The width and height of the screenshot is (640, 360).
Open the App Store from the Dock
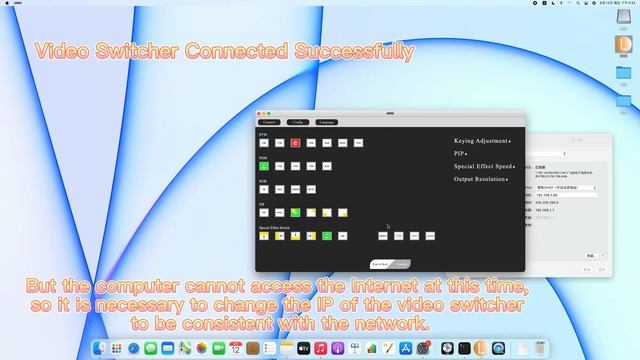pos(406,348)
